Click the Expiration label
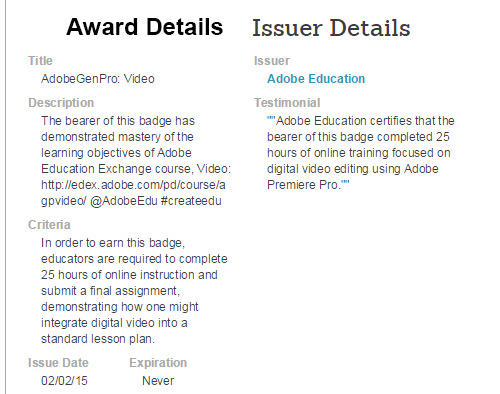 [158, 363]
